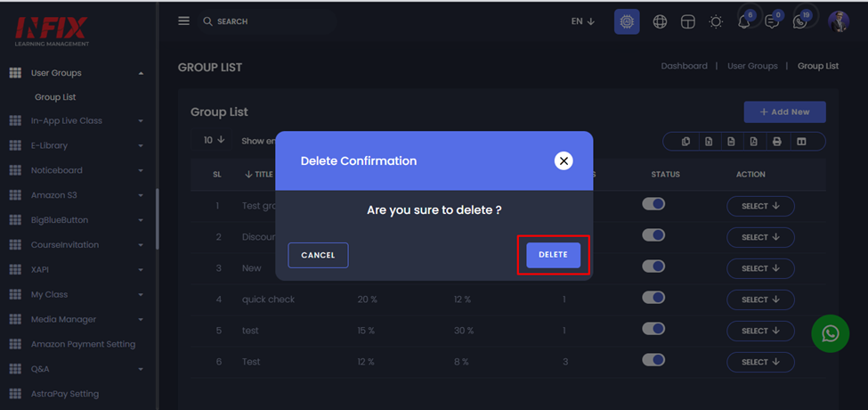Open the hamburger sidebar menu icon

click(x=183, y=21)
